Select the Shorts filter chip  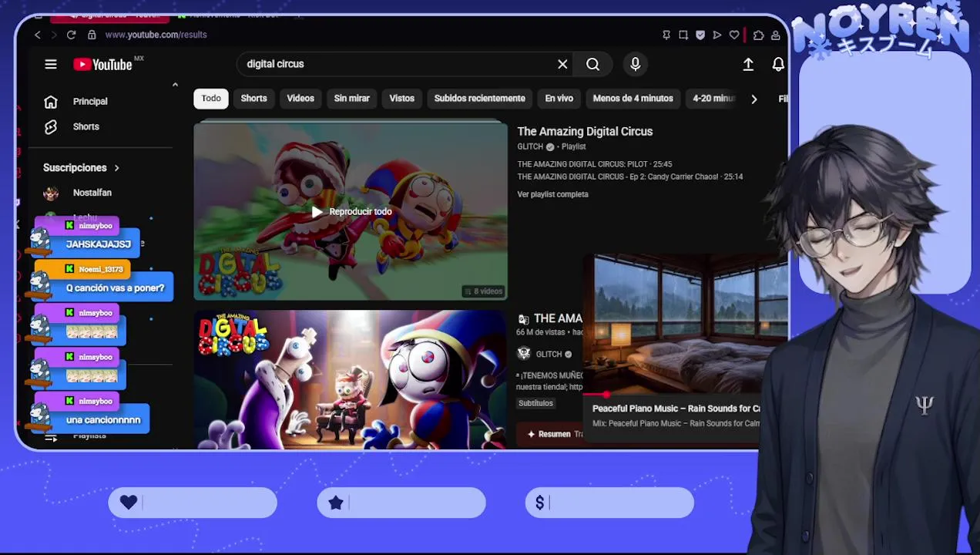(253, 99)
